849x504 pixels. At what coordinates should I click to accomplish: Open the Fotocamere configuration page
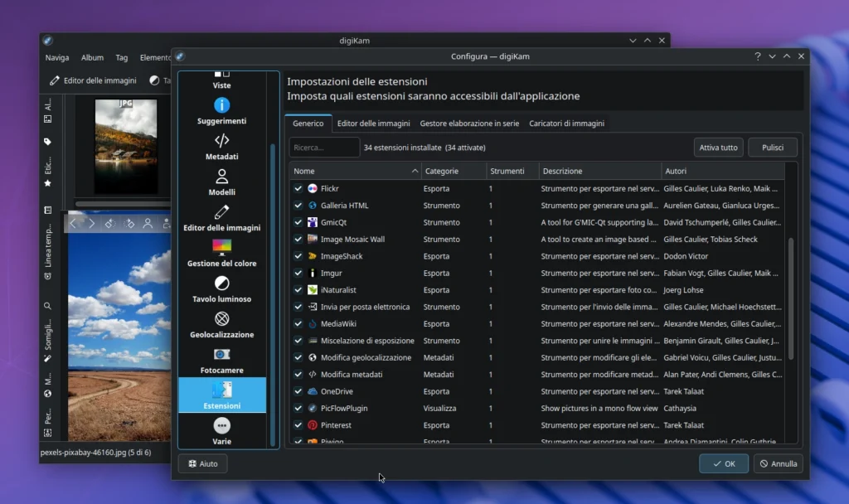[221, 368]
